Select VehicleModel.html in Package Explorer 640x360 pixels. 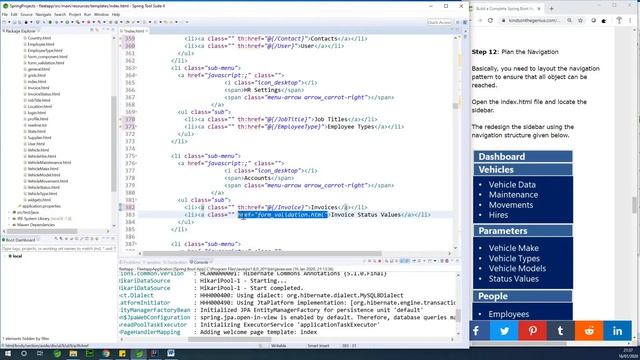[44, 175]
